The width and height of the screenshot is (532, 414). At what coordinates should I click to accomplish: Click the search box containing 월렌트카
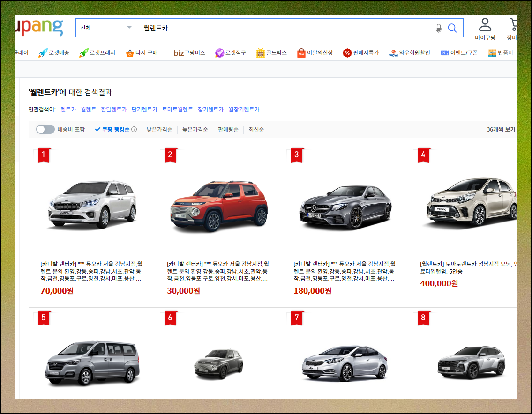point(287,28)
